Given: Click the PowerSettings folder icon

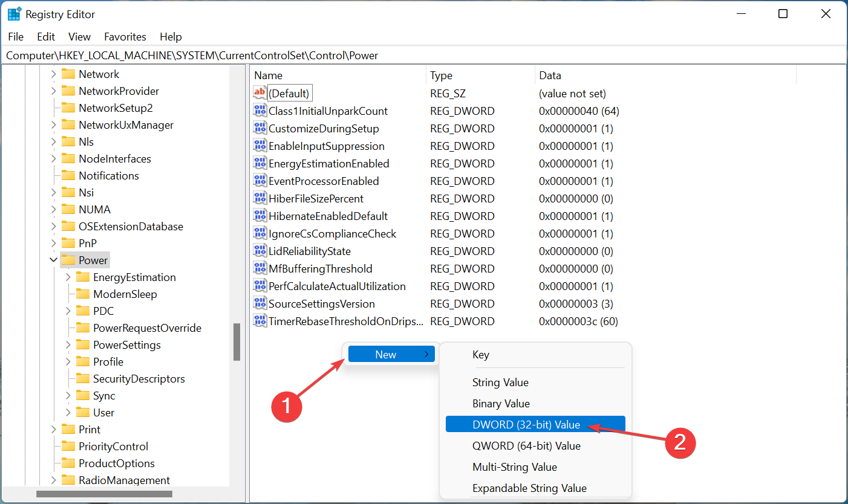Looking at the screenshot, I should 83,345.
